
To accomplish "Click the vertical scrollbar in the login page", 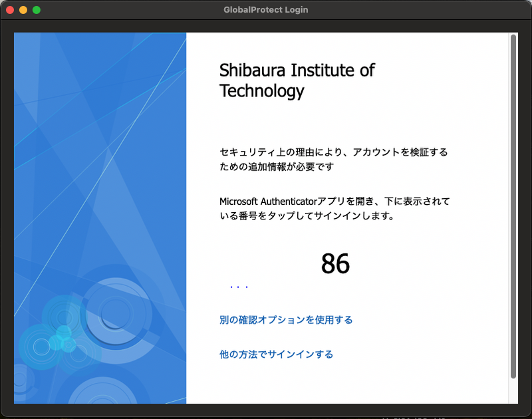I will pos(513,206).
